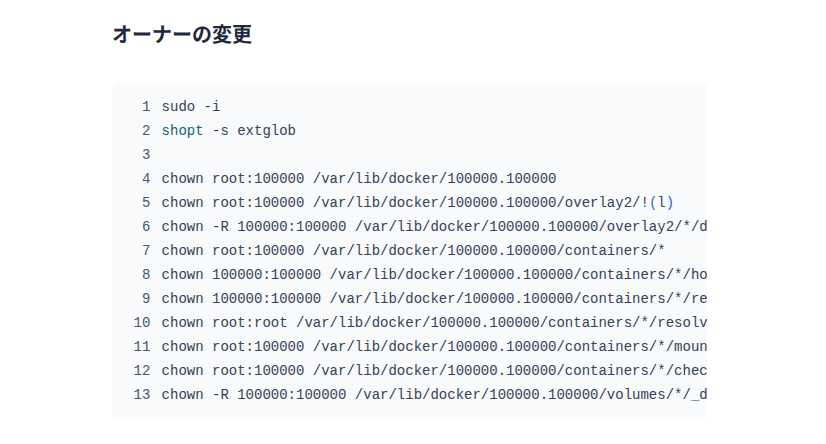
Task: Click "chown" at start of line 12
Action: [182, 370]
